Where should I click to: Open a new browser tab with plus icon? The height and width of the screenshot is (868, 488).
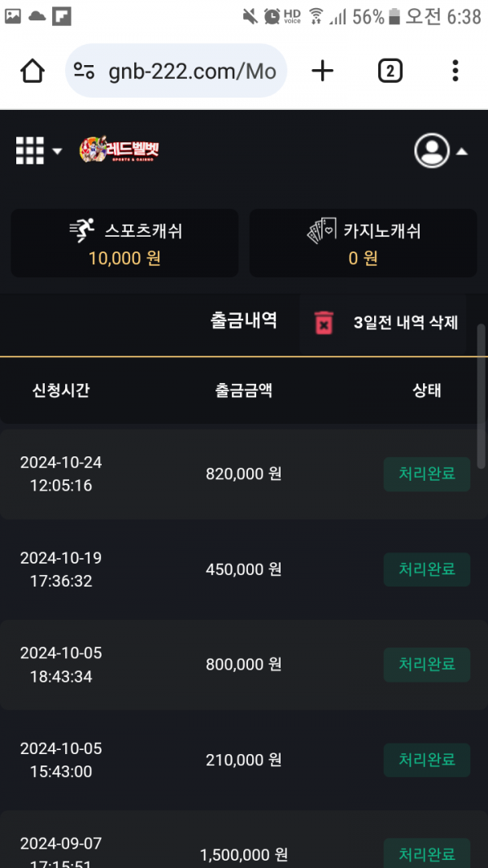click(323, 72)
